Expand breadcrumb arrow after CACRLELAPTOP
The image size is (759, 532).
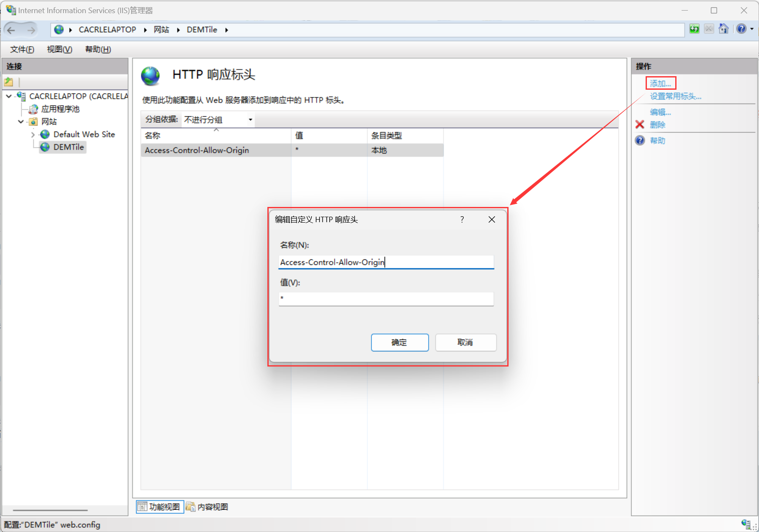[x=145, y=30]
